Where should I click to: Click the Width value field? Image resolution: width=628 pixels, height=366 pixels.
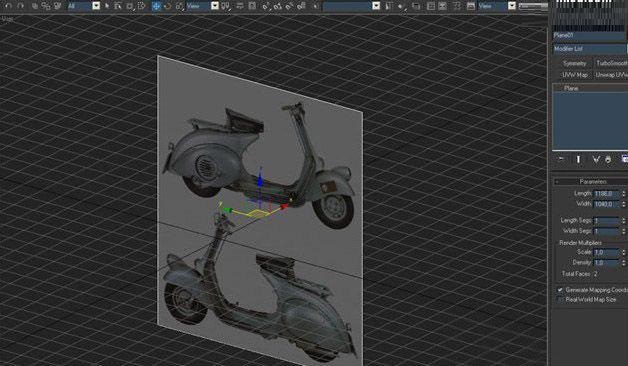click(x=606, y=204)
